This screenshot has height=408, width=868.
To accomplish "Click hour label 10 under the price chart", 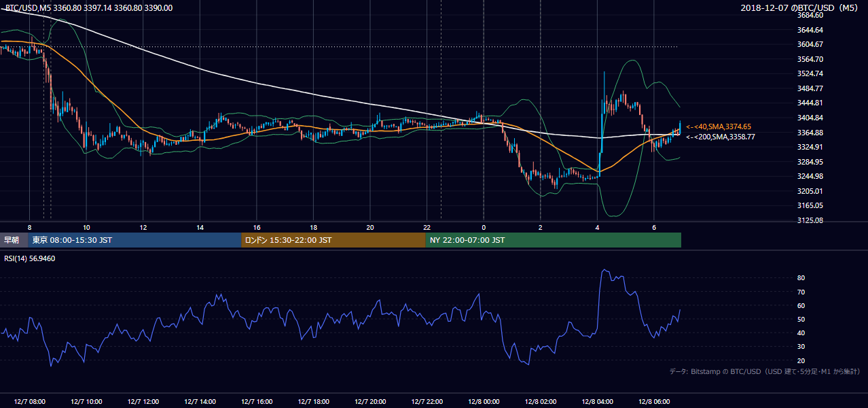I will 86,226.
